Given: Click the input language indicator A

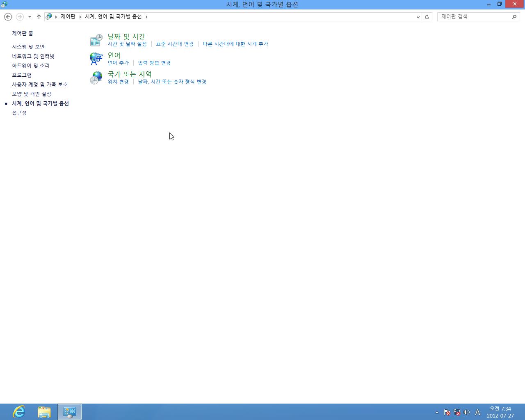Looking at the screenshot, I should click(x=477, y=412).
